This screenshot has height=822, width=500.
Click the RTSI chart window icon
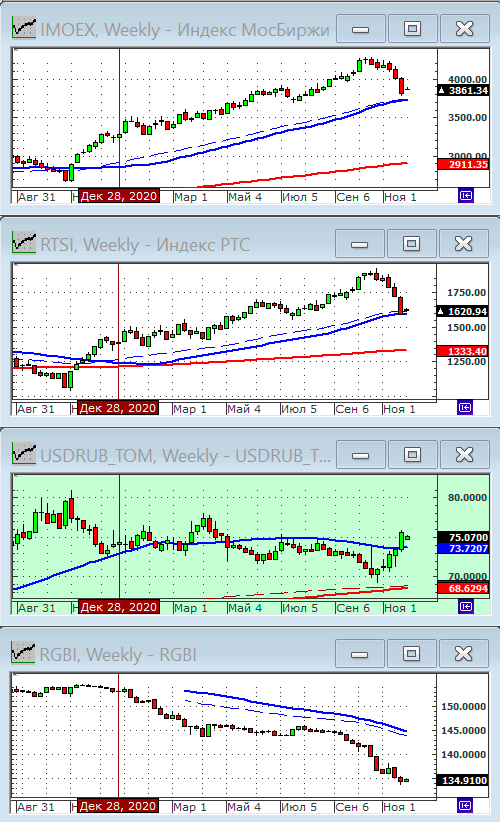click(24, 243)
